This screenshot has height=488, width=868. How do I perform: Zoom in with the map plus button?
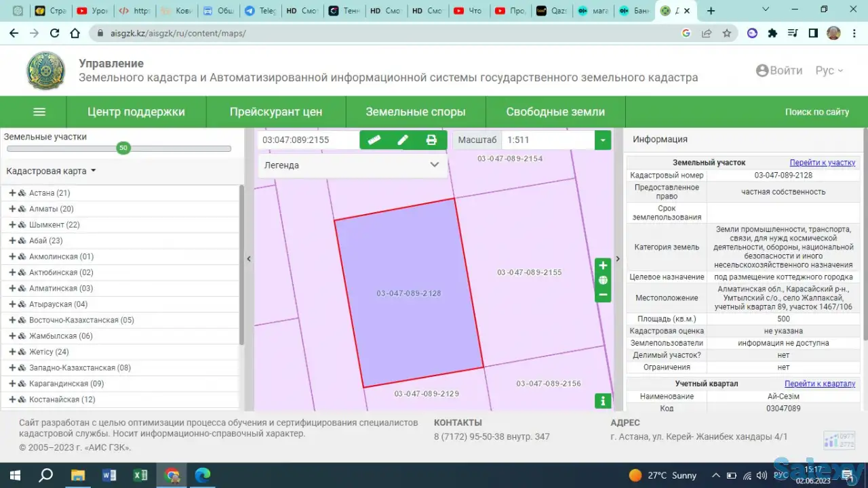[x=603, y=266]
